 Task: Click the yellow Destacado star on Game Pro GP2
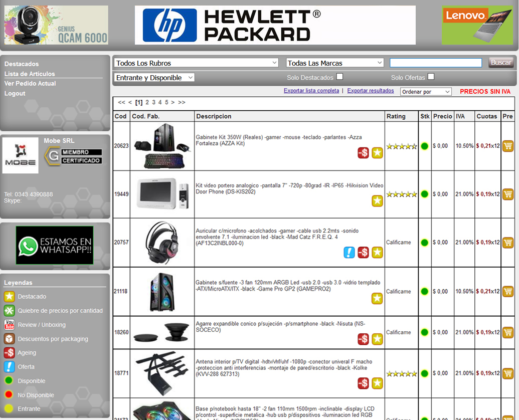[377, 299]
